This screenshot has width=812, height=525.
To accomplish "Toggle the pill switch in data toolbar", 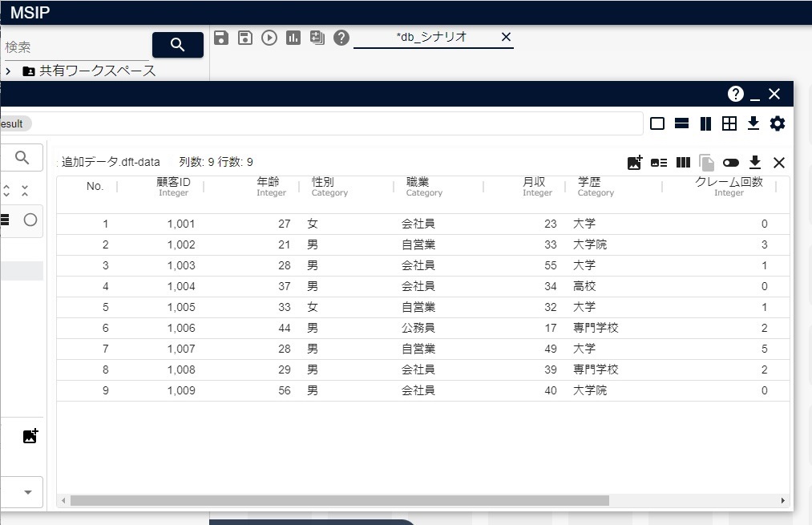I will point(730,163).
